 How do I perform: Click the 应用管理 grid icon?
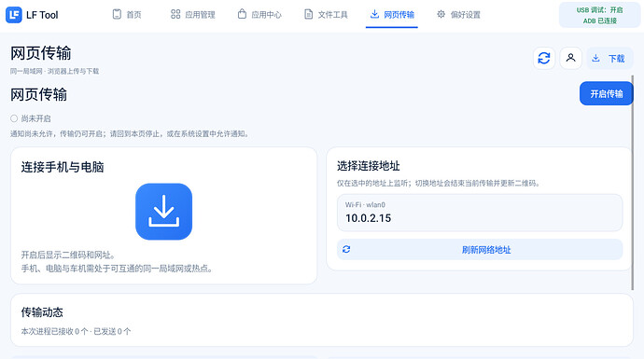coord(175,14)
